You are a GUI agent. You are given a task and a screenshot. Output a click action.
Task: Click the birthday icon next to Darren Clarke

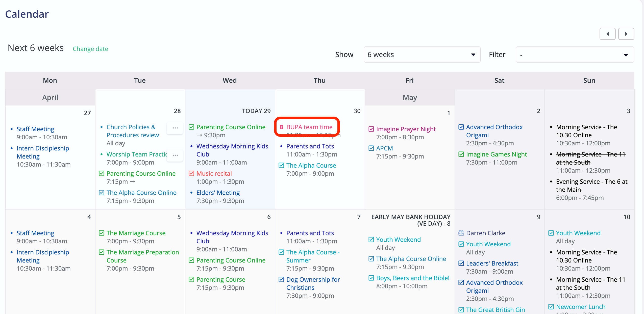[x=461, y=233]
